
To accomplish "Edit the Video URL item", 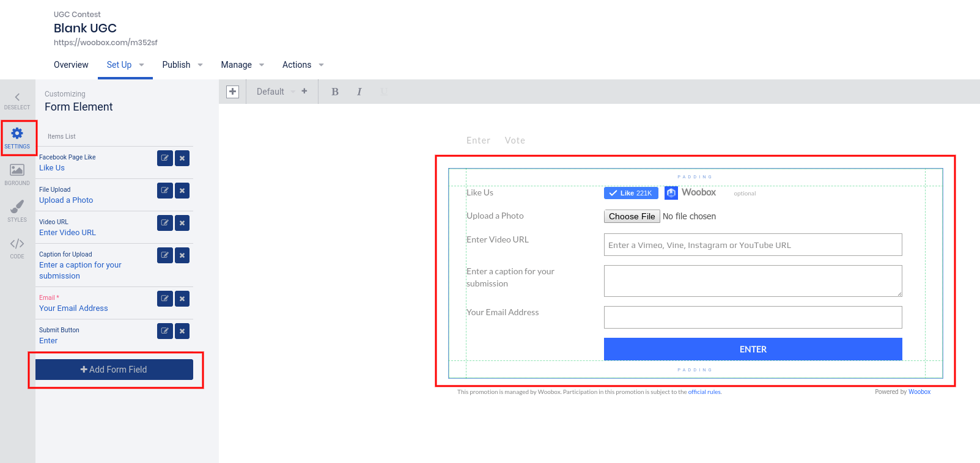I will pos(164,223).
